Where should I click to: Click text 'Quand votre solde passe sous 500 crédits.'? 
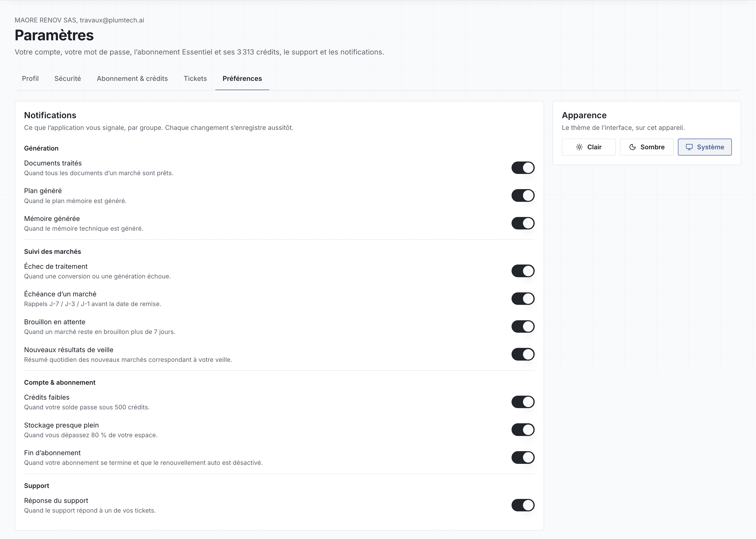[87, 407]
